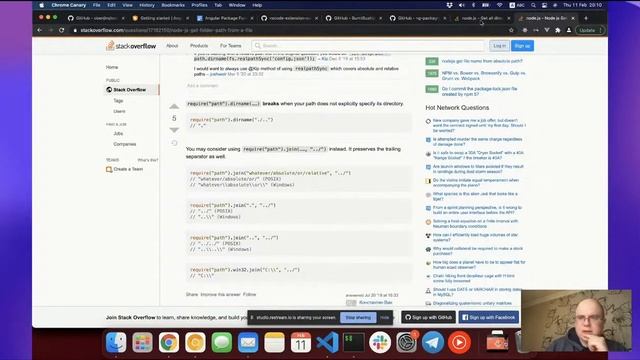Image resolution: width=640 pixels, height=360 pixels.
Task: Reload the page in Chrome
Action: tap(62, 30)
